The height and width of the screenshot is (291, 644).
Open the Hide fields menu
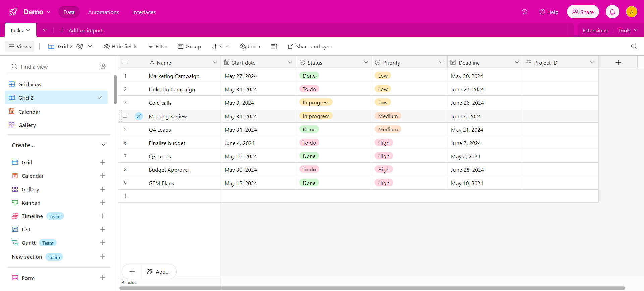click(120, 46)
